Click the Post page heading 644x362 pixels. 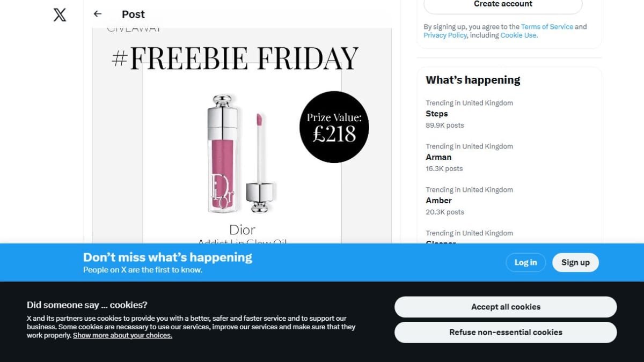point(133,14)
